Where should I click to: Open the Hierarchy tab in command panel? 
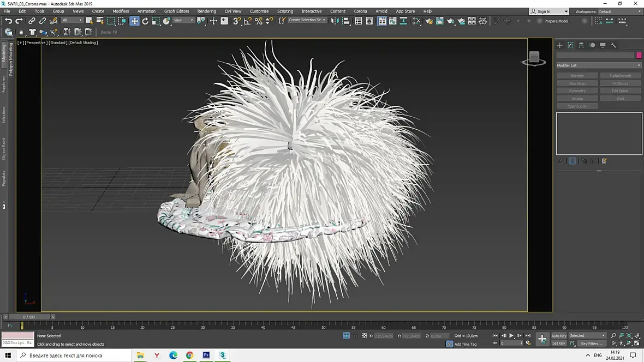coord(581,45)
